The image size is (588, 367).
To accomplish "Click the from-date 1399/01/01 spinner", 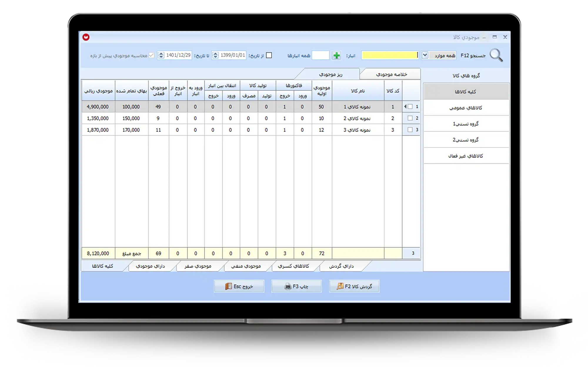I will 216,55.
